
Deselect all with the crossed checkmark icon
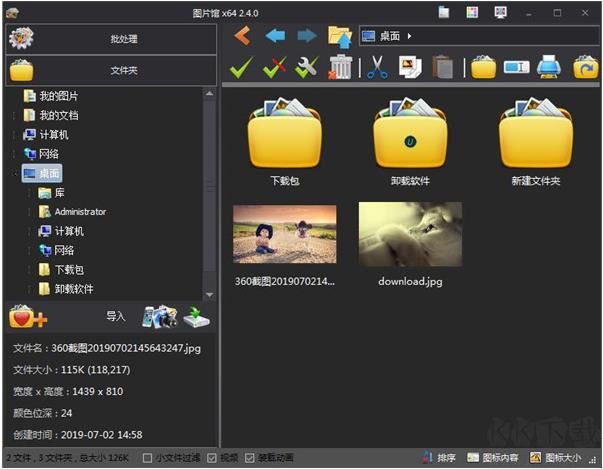[274, 68]
